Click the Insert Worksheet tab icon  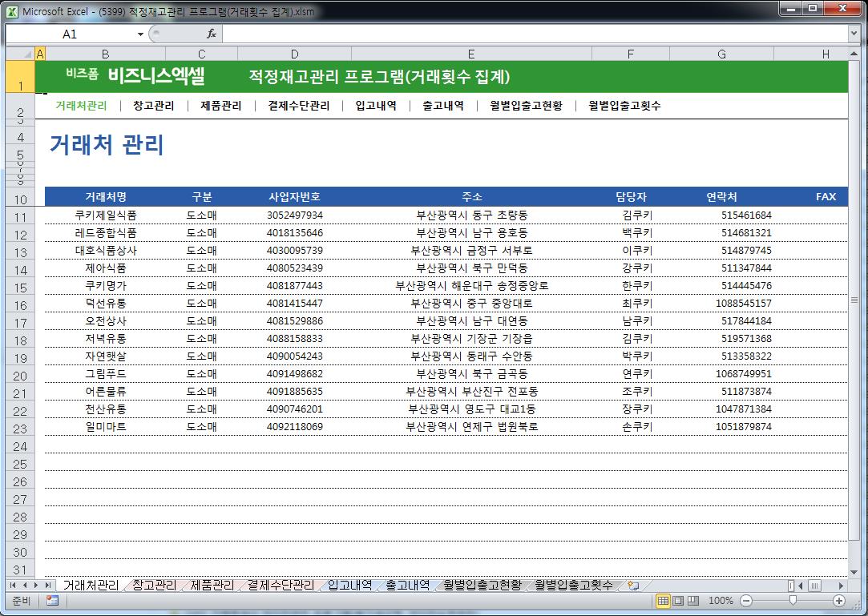(x=633, y=586)
